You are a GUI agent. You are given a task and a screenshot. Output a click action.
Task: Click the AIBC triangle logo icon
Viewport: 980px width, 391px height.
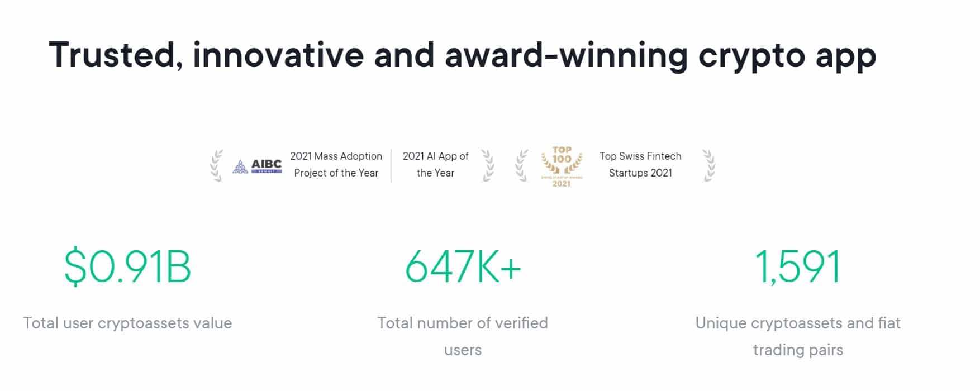pyautogui.click(x=240, y=166)
